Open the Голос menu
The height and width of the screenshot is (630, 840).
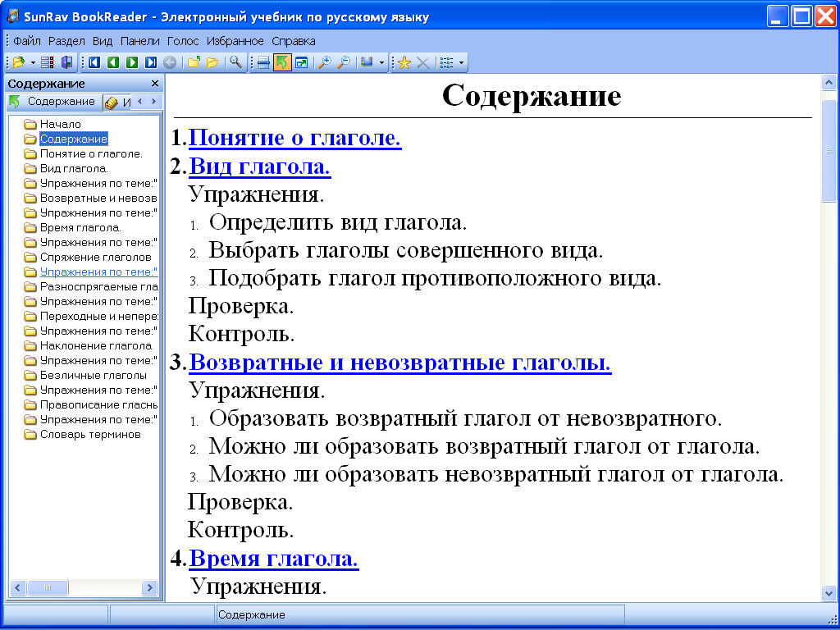[x=183, y=41]
